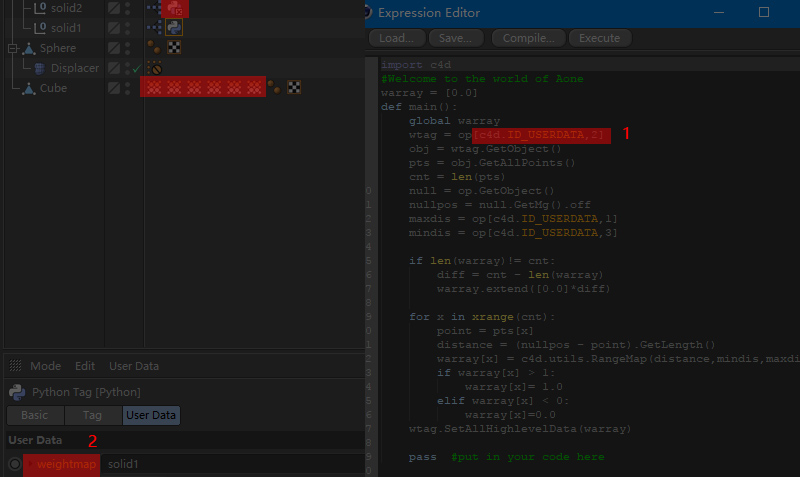The height and width of the screenshot is (477, 800).
Task: Toggle visibility dots of Cube object
Action: point(128,88)
